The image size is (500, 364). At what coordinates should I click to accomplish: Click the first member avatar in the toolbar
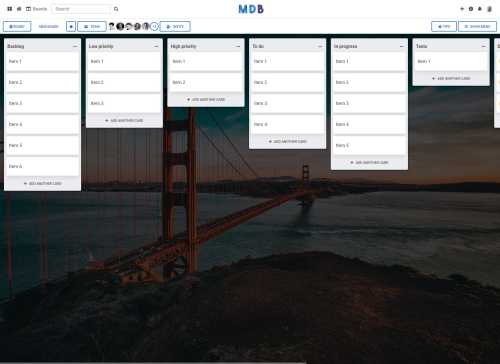coord(112,26)
